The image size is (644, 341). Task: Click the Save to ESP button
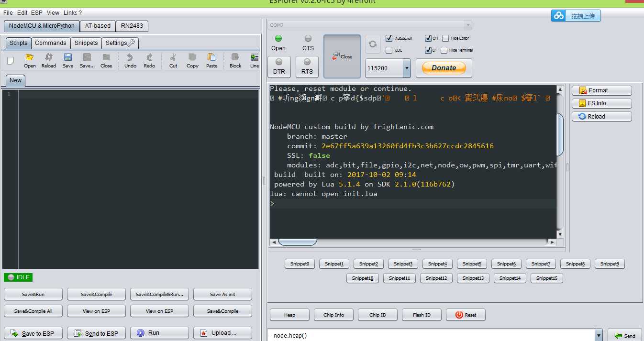point(33,333)
